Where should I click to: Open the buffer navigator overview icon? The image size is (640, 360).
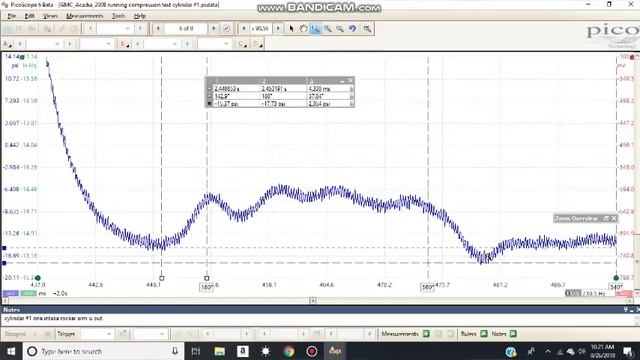pos(227,29)
